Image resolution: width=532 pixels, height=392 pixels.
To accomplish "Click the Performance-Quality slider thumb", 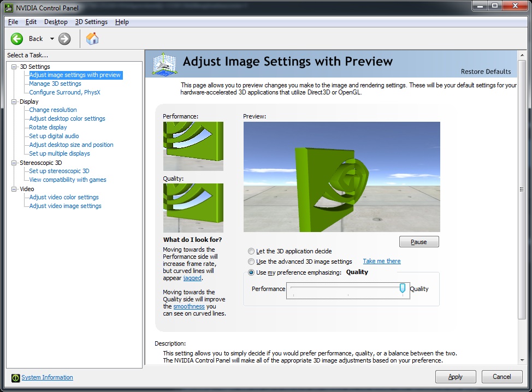I will (x=403, y=288).
